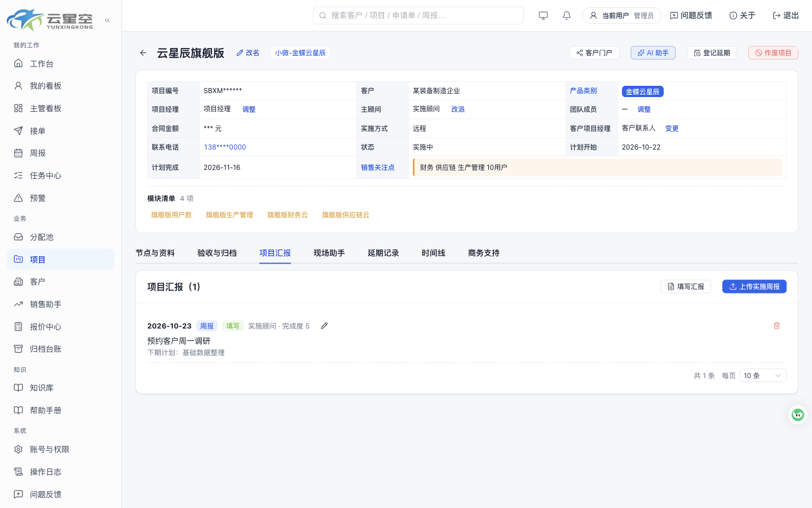
Task: Click the 周报 tag on the report entry
Action: click(x=207, y=326)
